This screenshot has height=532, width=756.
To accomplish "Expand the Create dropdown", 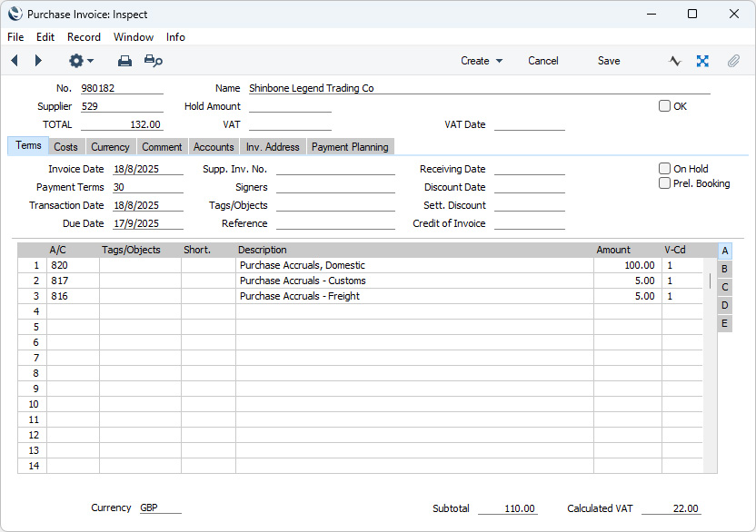I will 482,61.
